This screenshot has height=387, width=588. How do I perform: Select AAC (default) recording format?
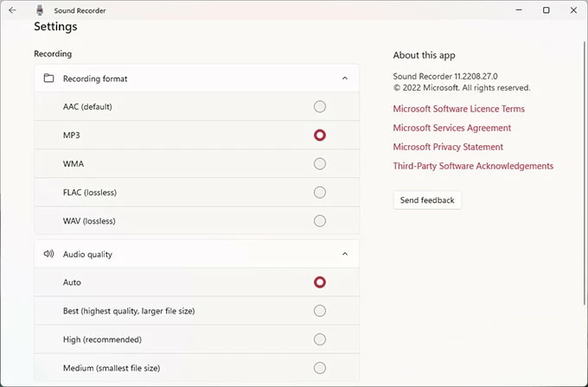[320, 106]
